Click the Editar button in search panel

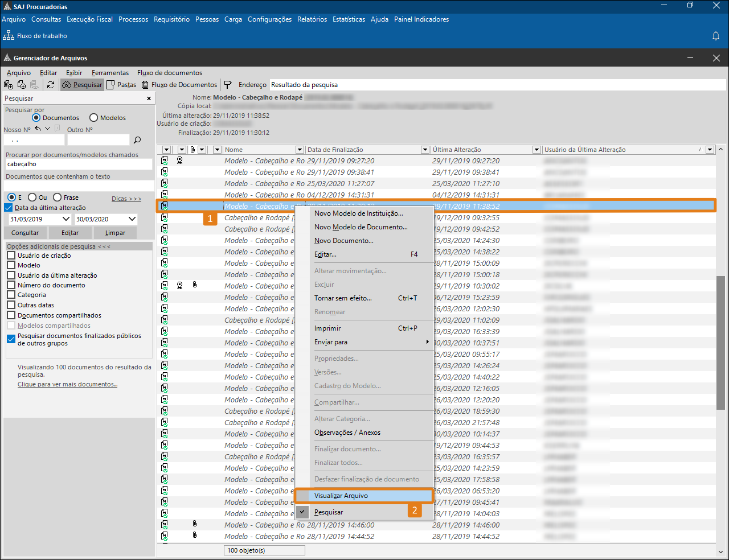click(x=70, y=233)
